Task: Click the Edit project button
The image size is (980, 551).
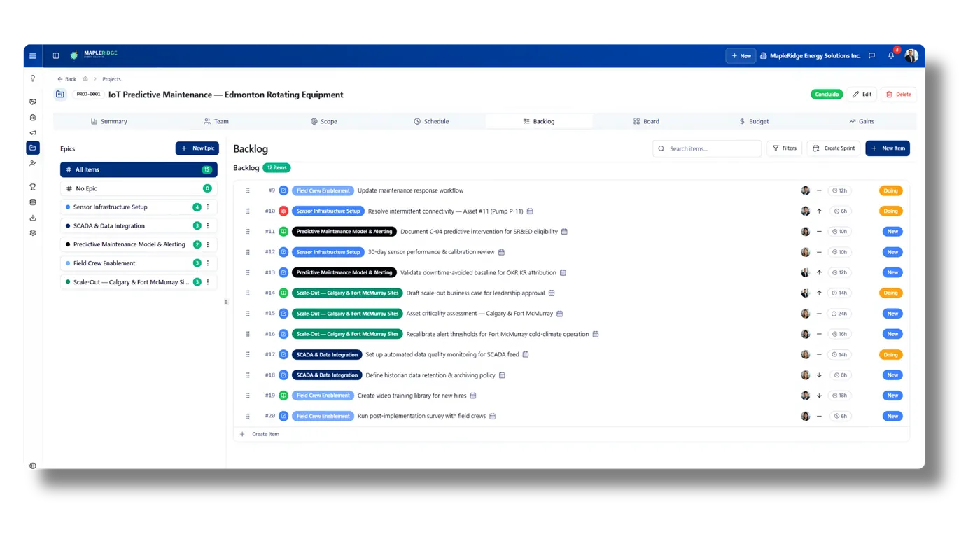Action: (862, 95)
